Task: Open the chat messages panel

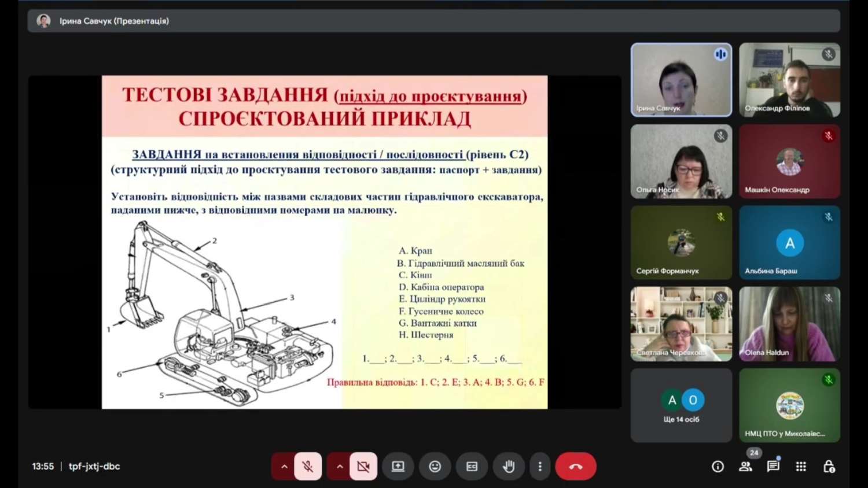Action: (x=773, y=467)
